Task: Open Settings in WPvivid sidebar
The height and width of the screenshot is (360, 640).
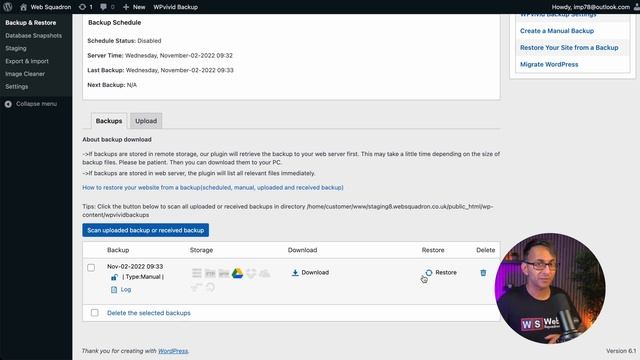Action: coord(17,87)
